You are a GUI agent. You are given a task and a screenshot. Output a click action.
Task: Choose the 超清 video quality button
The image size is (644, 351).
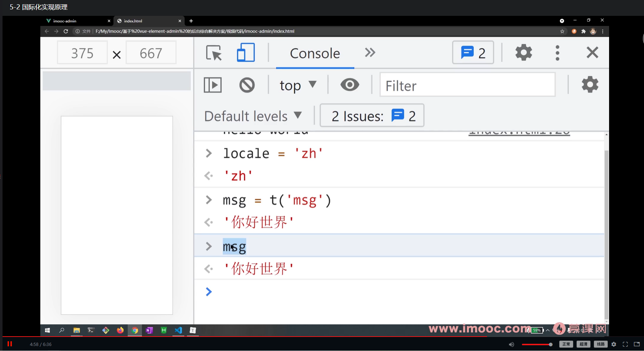(584, 344)
